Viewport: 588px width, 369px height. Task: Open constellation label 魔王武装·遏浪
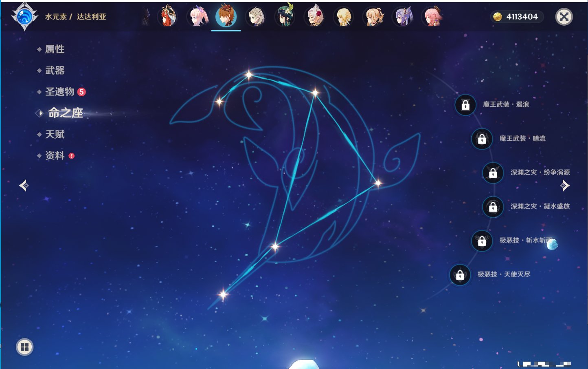506,104
